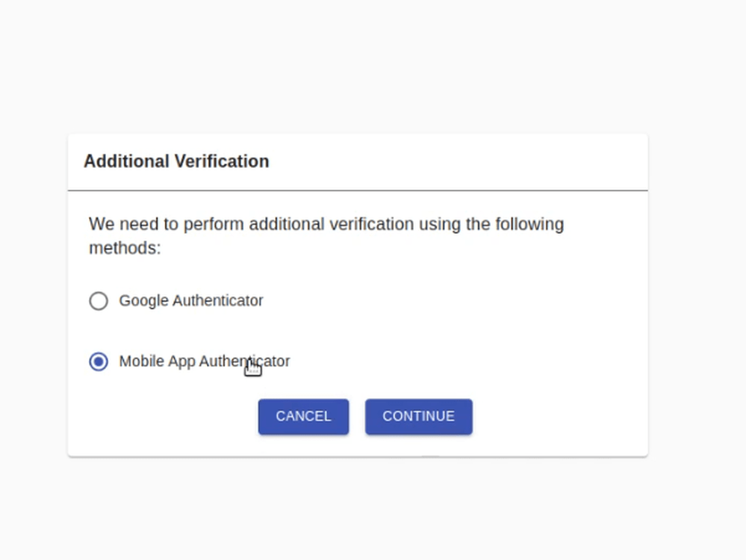Screen dimensions: 746x560
Task: Click the word "Verification" in header
Action: 222,161
